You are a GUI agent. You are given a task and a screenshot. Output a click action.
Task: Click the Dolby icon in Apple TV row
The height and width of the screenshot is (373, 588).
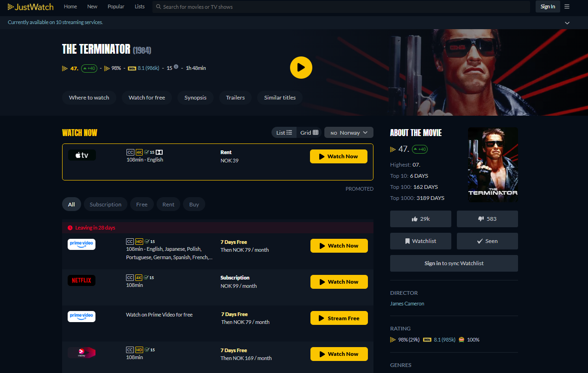[x=159, y=152]
